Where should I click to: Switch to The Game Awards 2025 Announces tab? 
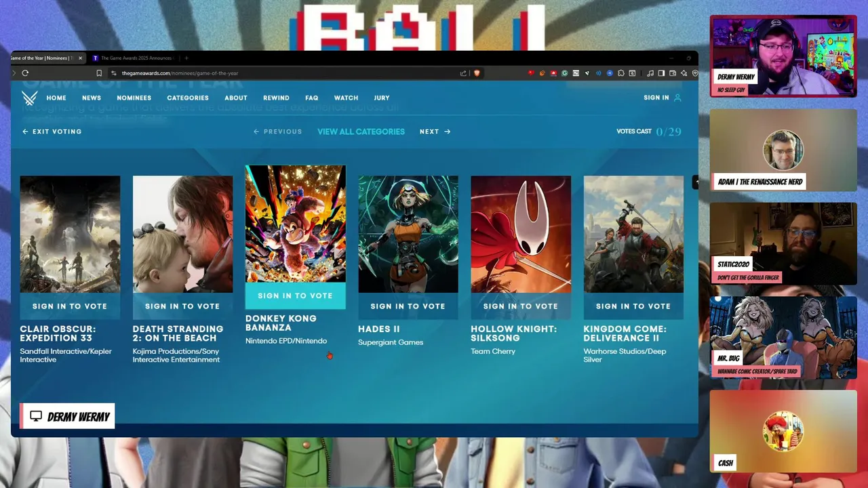[x=133, y=58]
